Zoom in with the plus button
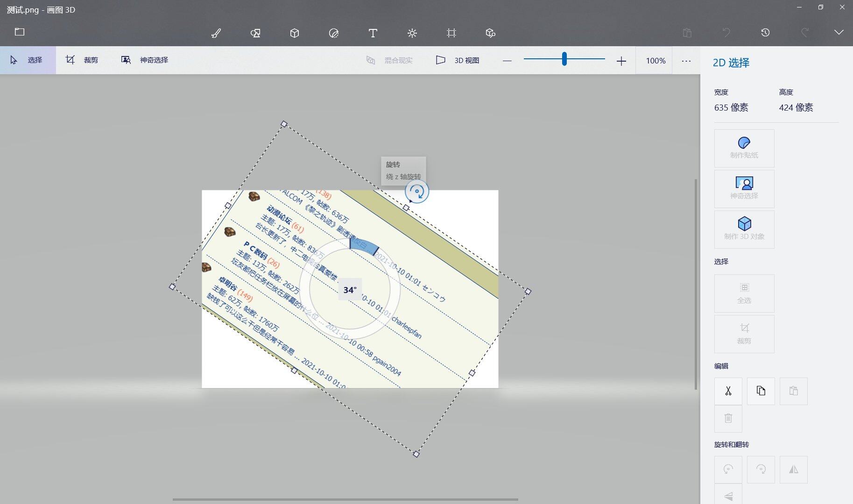 tap(621, 61)
